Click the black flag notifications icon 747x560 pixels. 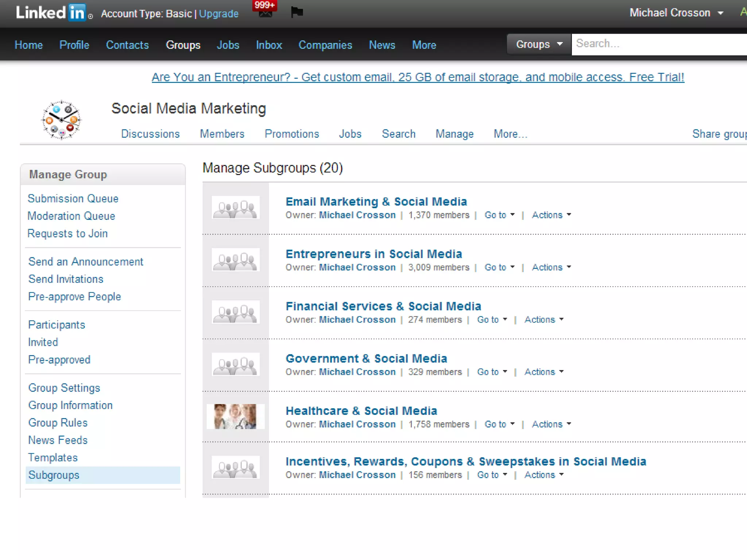[297, 12]
